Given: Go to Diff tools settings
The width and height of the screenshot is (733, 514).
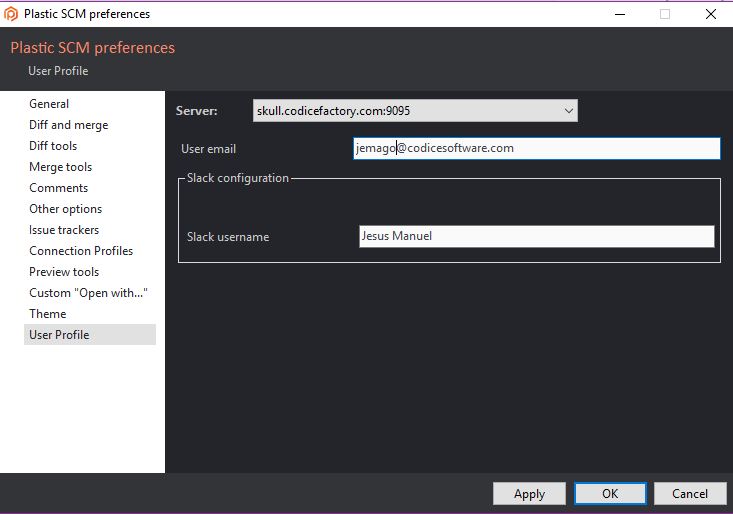Looking at the screenshot, I should point(53,146).
